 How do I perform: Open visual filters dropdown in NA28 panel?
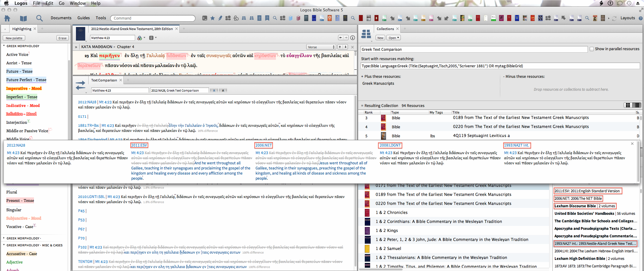tap(141, 38)
